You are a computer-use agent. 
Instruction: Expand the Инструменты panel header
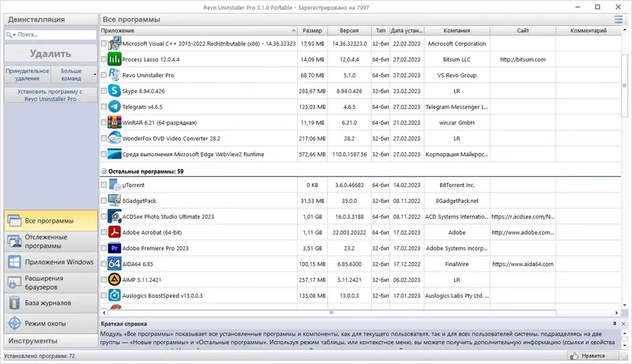[x=51, y=340]
